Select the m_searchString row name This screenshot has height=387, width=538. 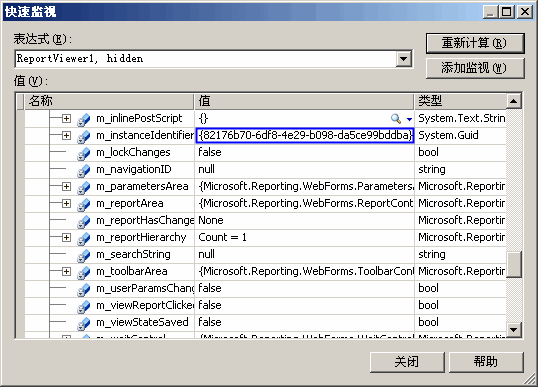tap(133, 255)
